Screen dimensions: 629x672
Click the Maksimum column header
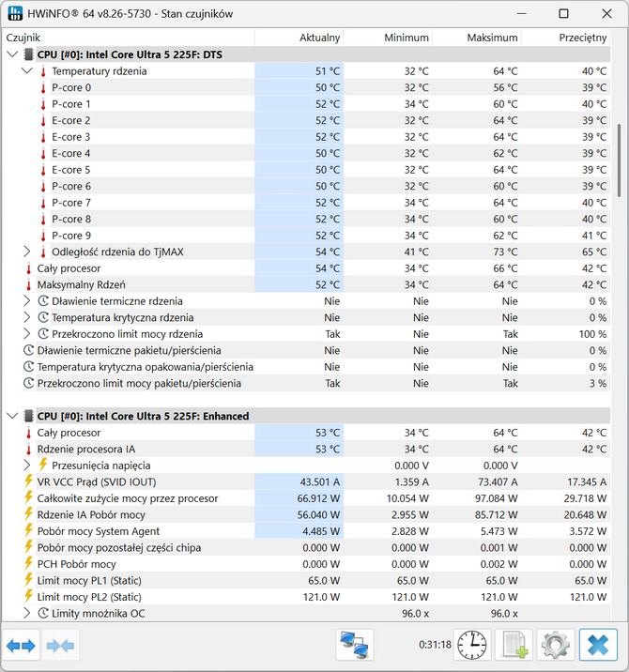pyautogui.click(x=477, y=38)
